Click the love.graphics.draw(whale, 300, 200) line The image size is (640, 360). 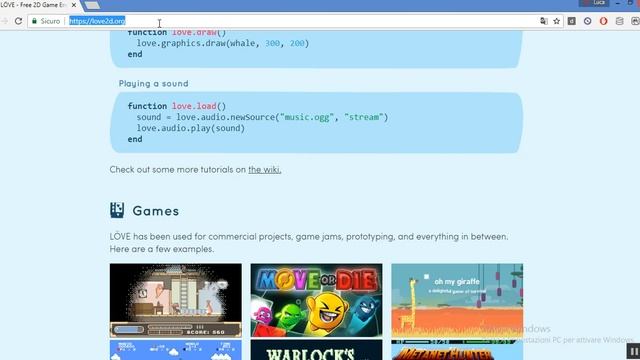point(222,43)
